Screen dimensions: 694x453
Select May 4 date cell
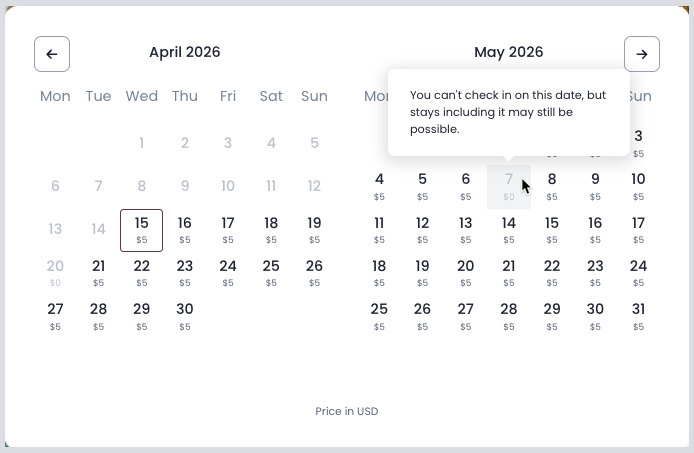379,186
